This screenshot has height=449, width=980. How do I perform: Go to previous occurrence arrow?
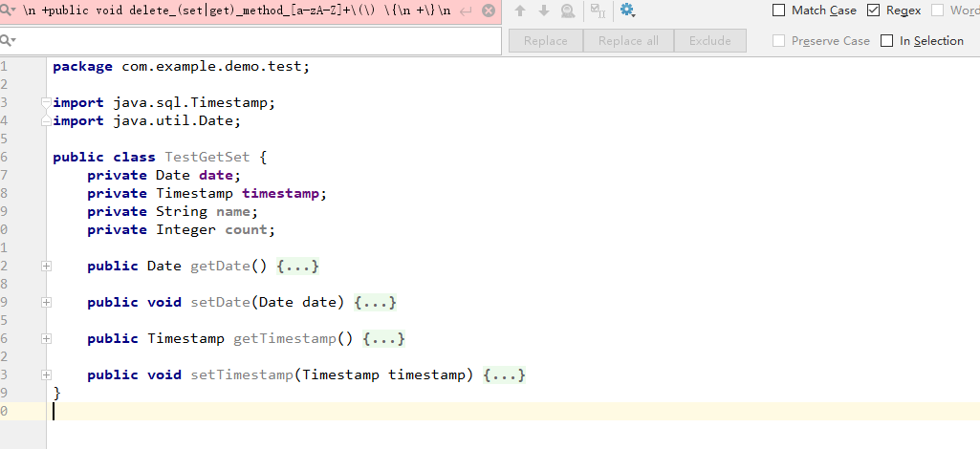point(520,11)
